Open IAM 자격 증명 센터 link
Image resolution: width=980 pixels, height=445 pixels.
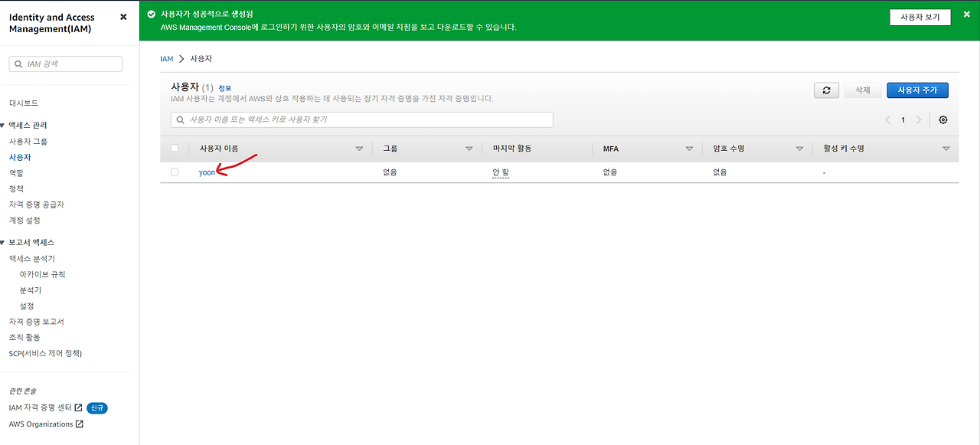point(41,407)
